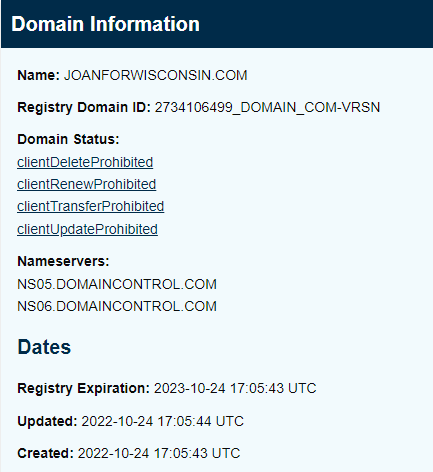
Task: Click the Registry Domain ID value
Action: [267, 107]
